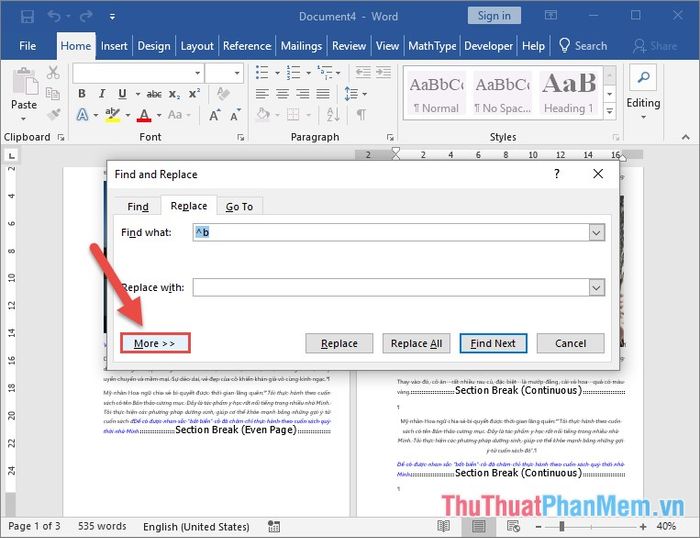This screenshot has height=538, width=700.
Task: Expand the Replace with history dropdown
Action: click(x=597, y=288)
